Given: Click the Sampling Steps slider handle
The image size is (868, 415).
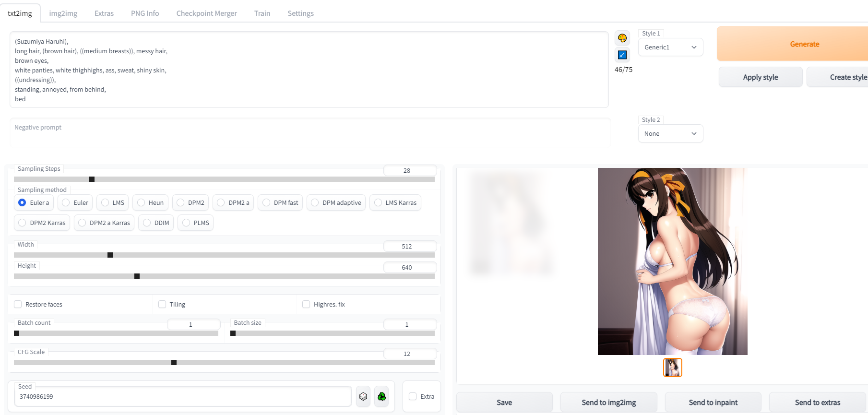Looking at the screenshot, I should 92,179.
